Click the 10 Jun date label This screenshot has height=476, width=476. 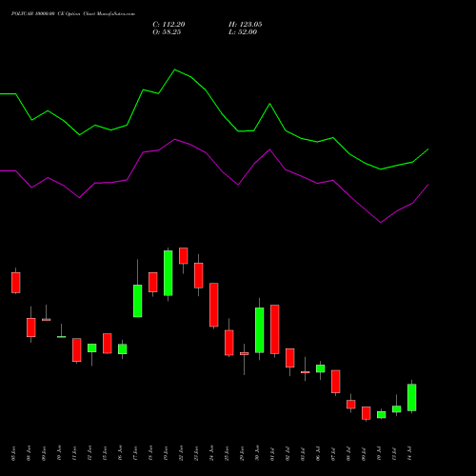coord(59,453)
